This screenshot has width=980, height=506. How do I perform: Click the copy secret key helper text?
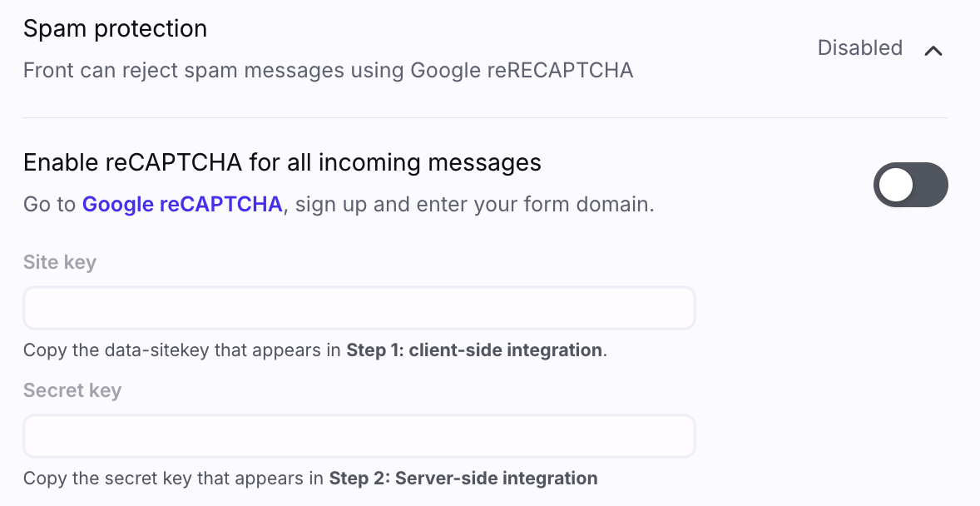tap(173, 479)
